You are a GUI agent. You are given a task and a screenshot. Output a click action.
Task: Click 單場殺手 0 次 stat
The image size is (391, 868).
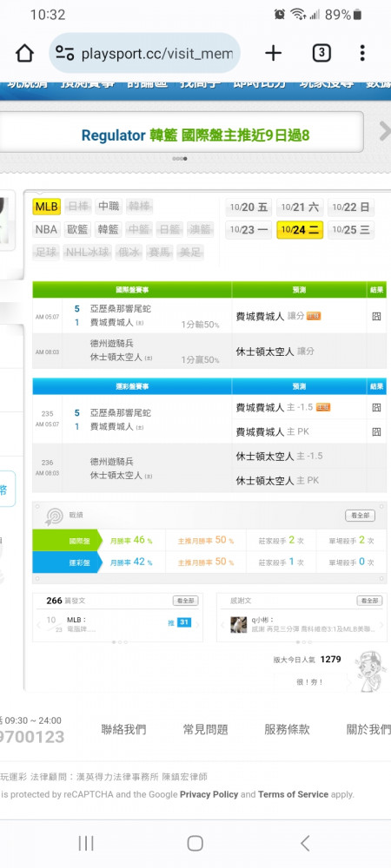(x=351, y=562)
